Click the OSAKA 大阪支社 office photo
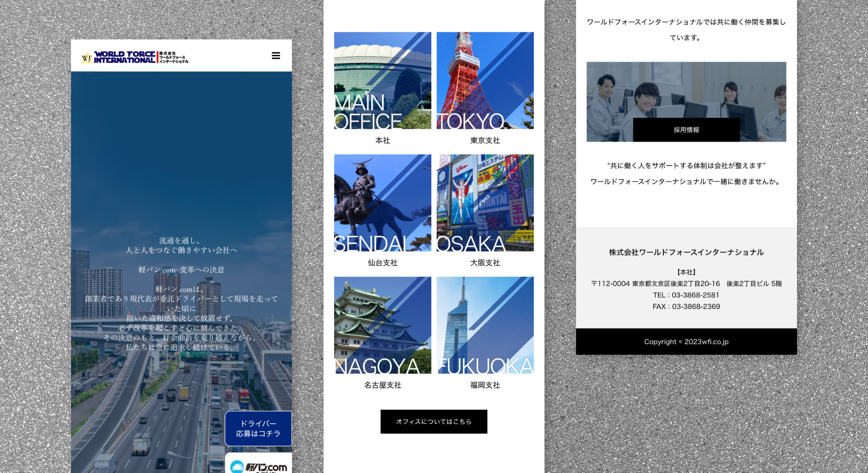The image size is (868, 473). point(485,203)
